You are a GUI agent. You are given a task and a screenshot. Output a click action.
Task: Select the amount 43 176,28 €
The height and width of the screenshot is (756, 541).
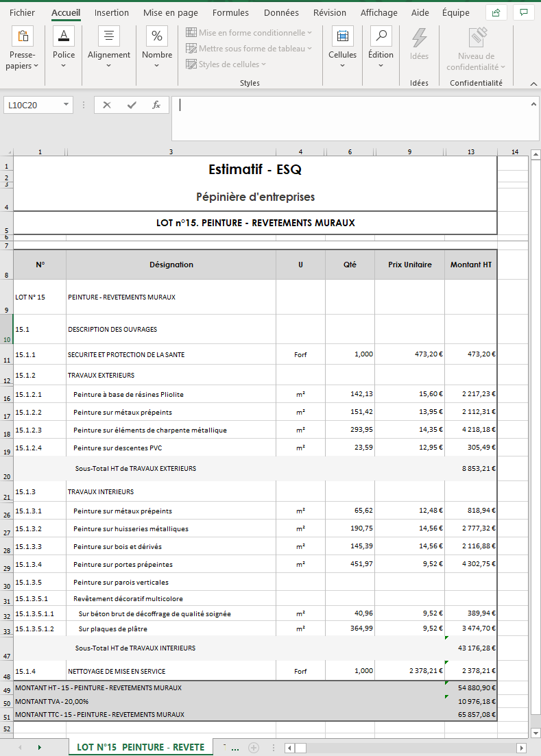(470, 648)
